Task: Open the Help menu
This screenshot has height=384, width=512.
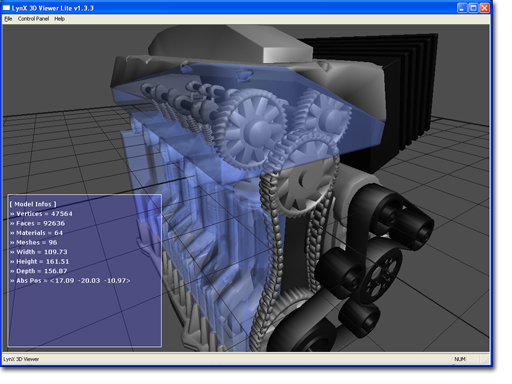Action: coord(59,19)
